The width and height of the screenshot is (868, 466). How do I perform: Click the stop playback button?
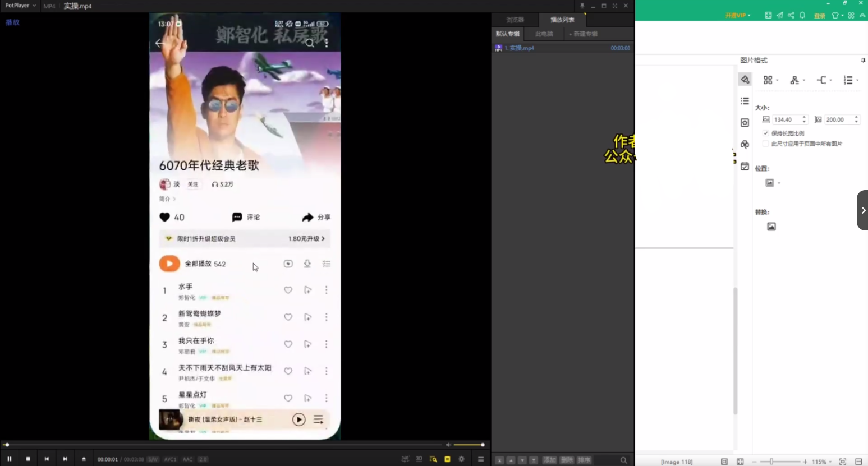[28, 459]
